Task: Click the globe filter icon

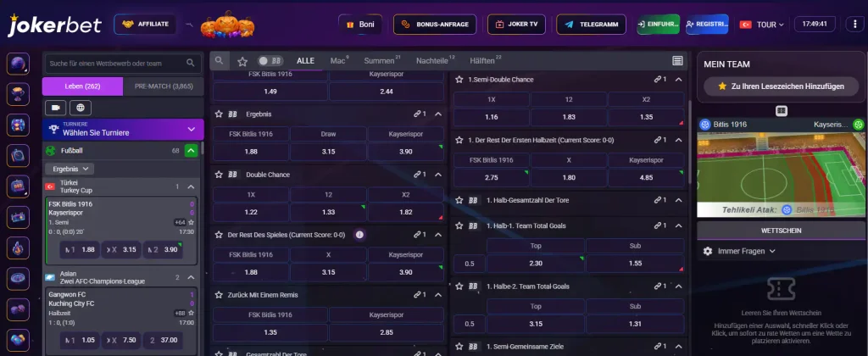Action: 81,108
